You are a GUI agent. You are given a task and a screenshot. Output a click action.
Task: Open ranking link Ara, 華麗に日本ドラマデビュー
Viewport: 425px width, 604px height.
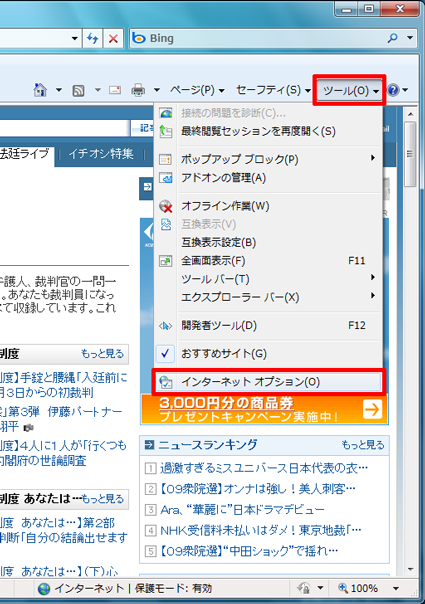242,510
